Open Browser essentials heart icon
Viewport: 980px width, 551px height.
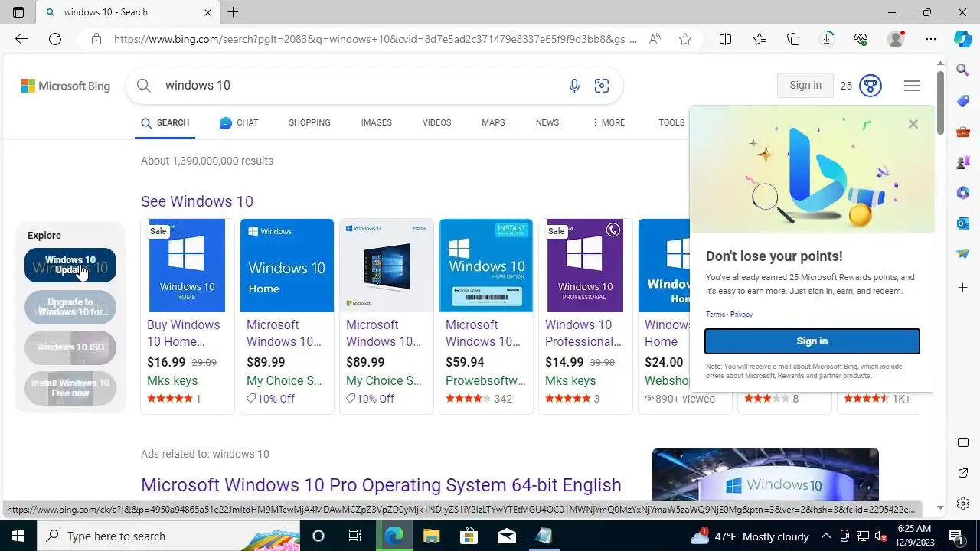(x=861, y=39)
